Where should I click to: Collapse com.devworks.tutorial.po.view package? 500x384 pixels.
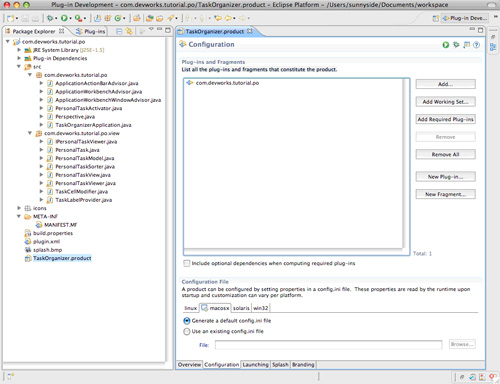pyautogui.click(x=30, y=133)
